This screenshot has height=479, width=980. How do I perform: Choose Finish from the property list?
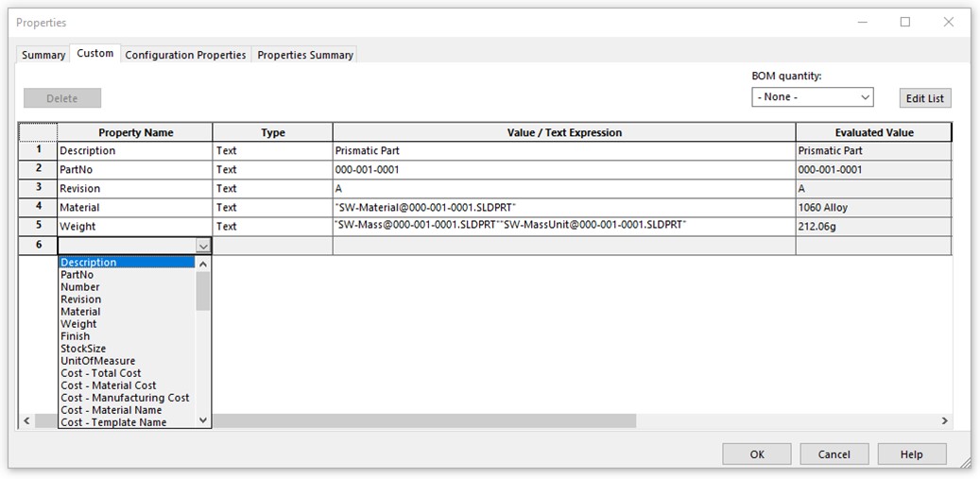[x=76, y=336]
